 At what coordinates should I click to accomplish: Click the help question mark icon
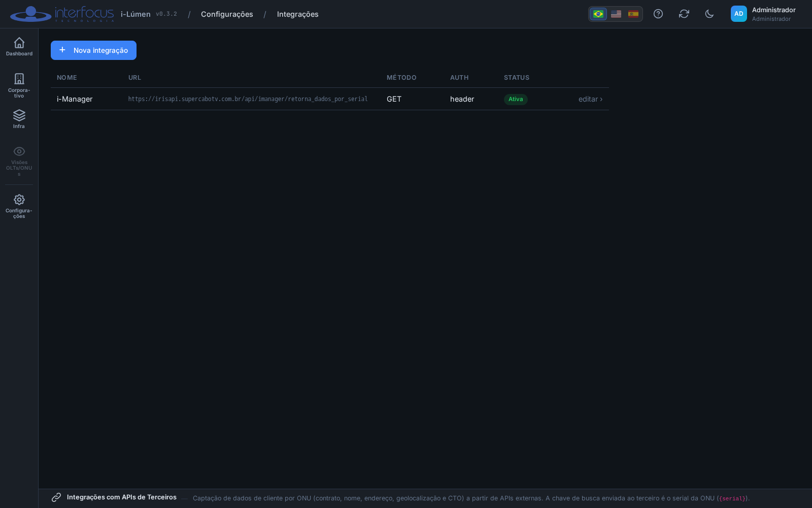658,14
